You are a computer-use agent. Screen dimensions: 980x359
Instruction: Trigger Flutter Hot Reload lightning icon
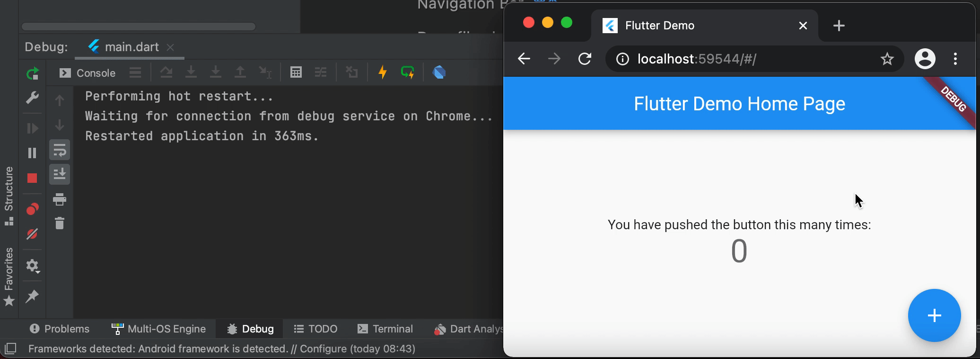coord(383,72)
